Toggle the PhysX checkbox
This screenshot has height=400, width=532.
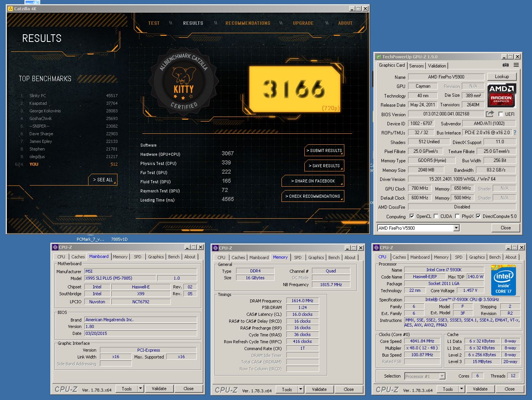pyautogui.click(x=457, y=216)
